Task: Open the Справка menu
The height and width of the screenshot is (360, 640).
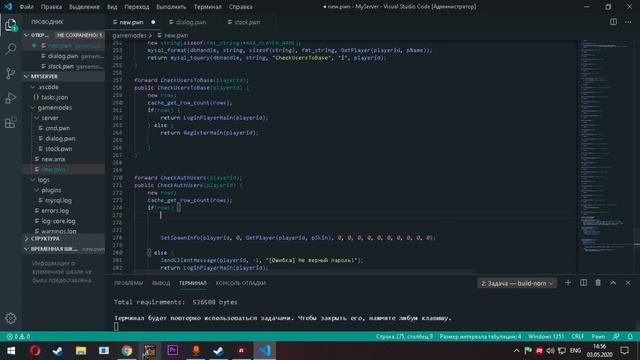Action: point(240,7)
